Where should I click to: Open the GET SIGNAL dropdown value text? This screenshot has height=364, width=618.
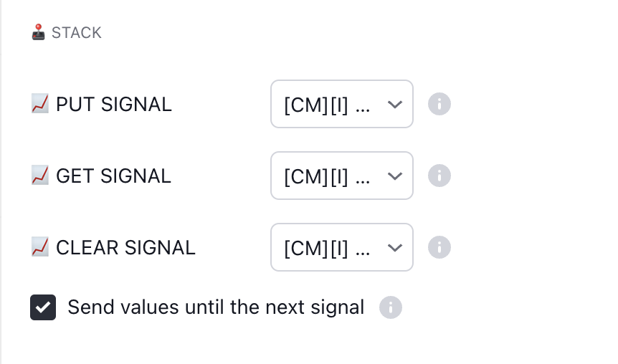pyautogui.click(x=327, y=176)
